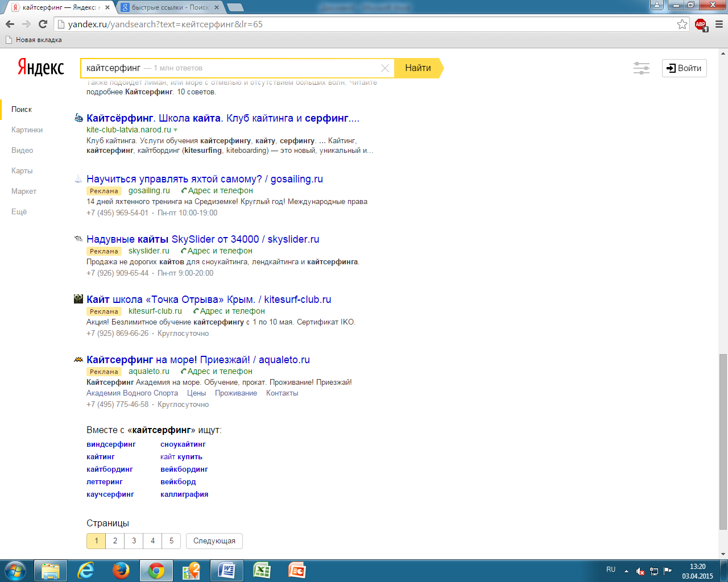
Task: Click the browser forward arrow
Action: [26, 24]
